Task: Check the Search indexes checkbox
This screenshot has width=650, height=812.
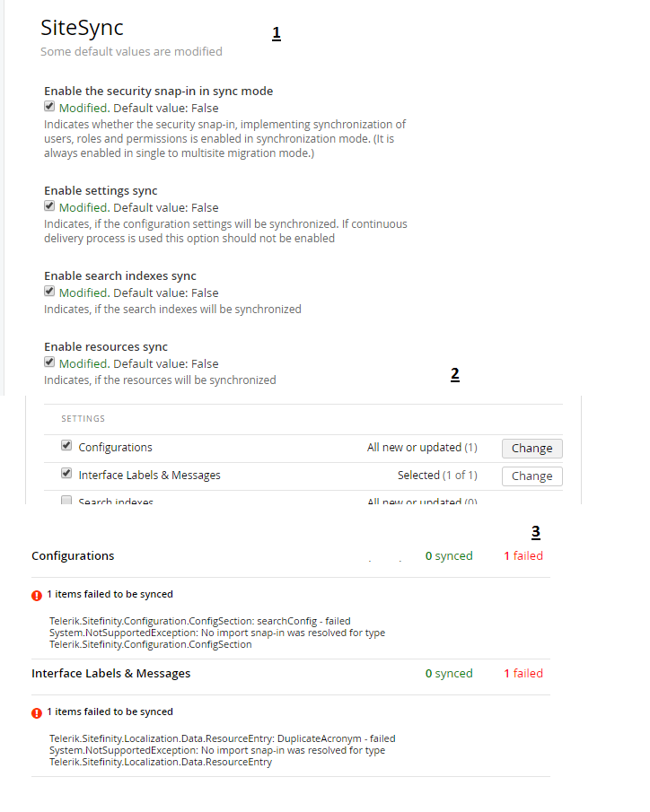Action: coord(66,500)
